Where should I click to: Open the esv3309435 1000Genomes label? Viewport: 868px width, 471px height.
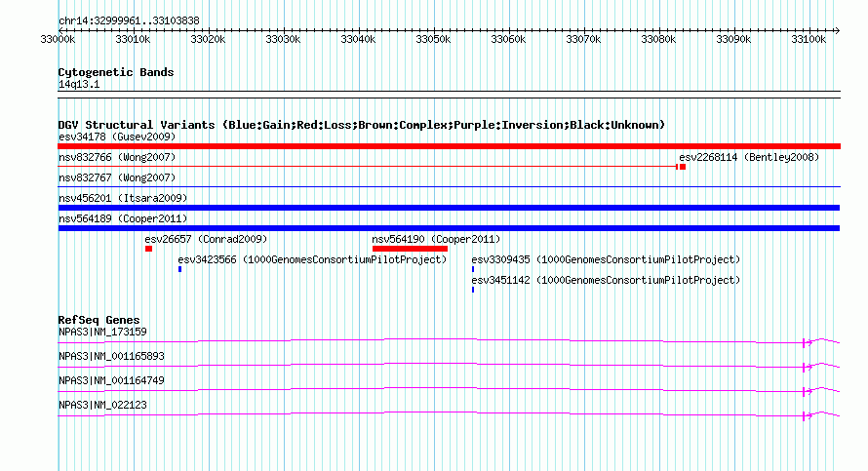pyautogui.click(x=606, y=259)
